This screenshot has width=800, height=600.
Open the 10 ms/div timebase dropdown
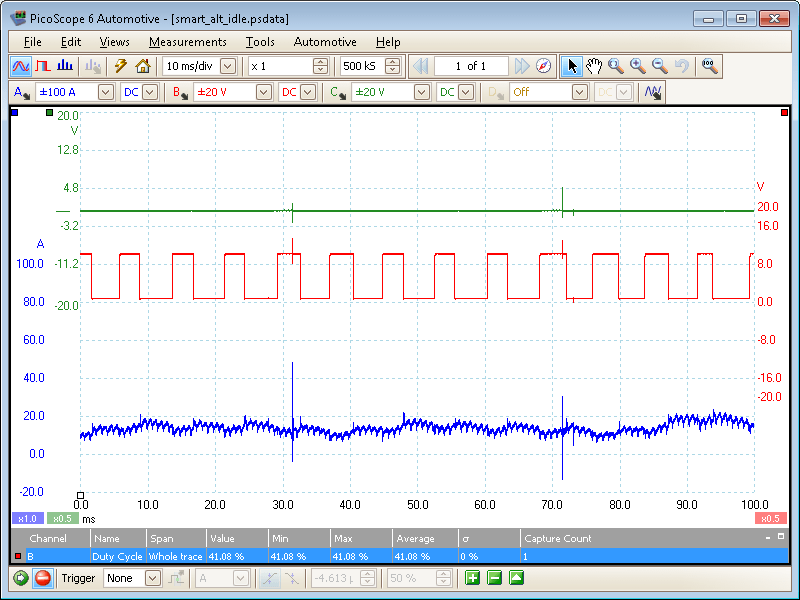coord(227,66)
